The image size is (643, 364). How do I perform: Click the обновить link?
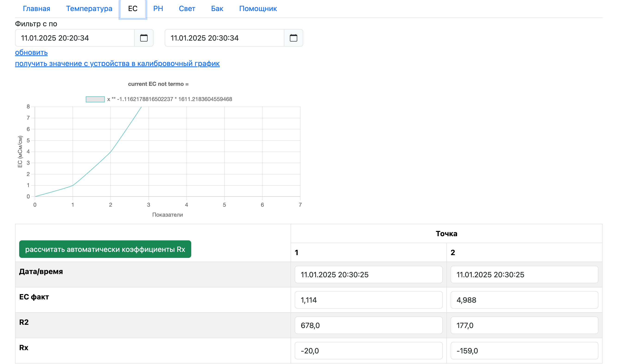point(31,53)
